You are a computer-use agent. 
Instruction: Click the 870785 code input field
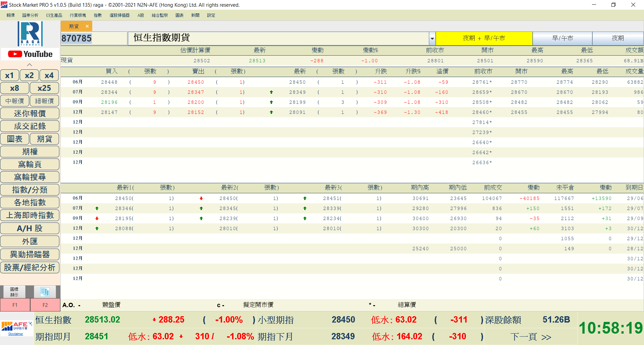(94, 39)
